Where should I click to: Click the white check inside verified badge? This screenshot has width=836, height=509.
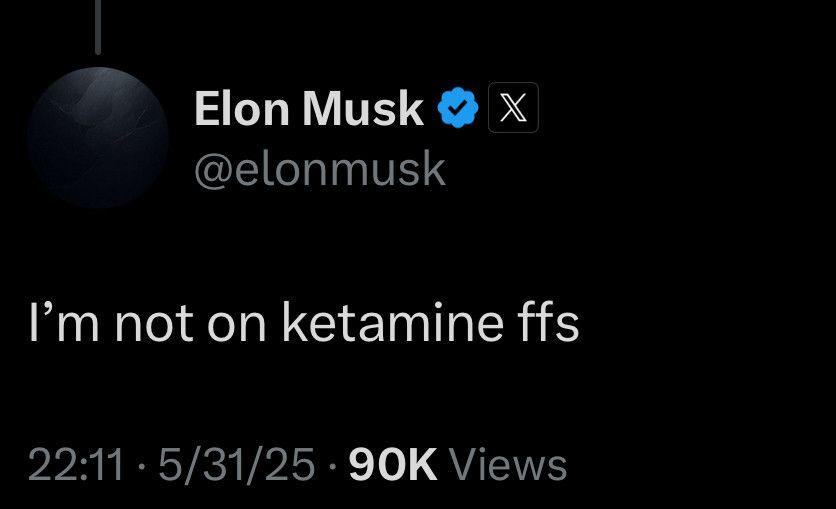coord(457,108)
